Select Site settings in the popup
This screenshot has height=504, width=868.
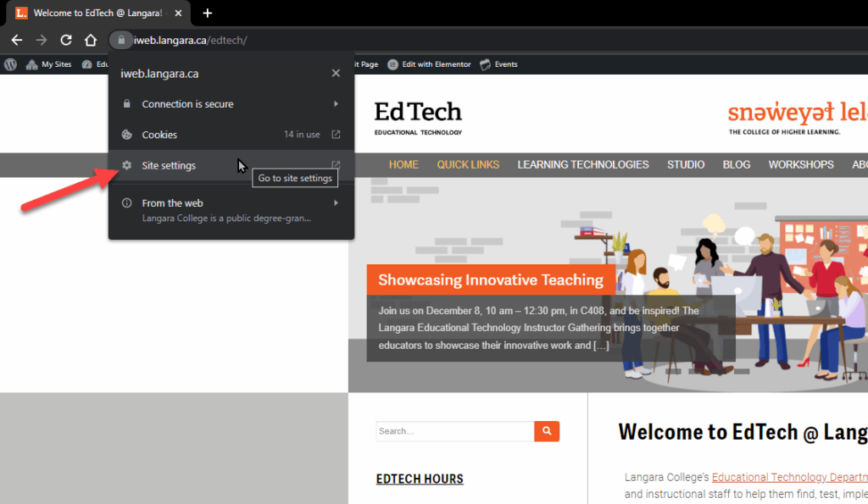169,166
